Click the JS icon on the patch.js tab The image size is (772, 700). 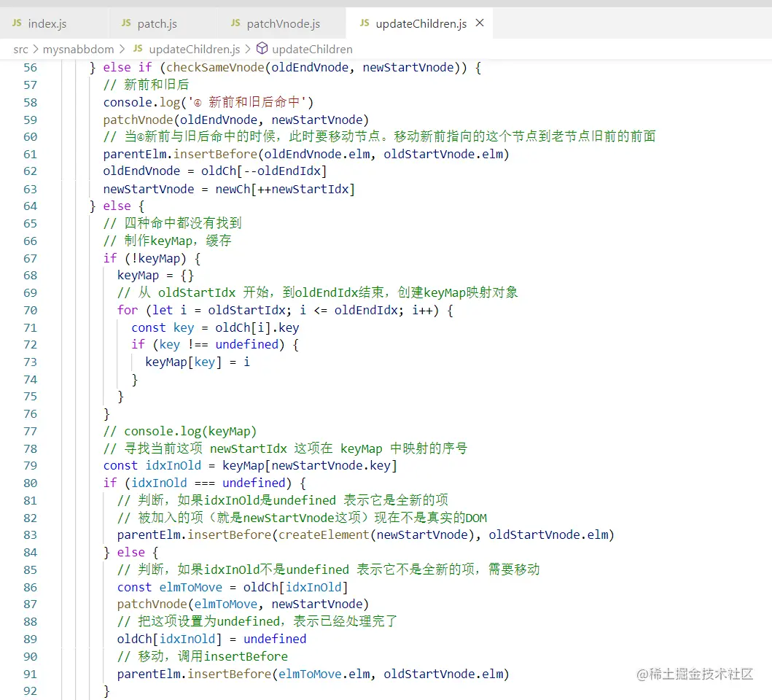click(126, 23)
